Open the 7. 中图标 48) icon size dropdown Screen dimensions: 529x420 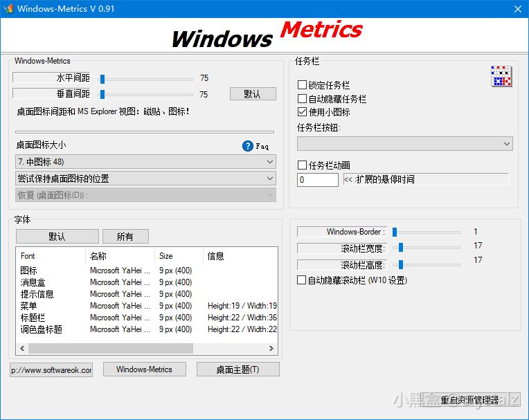(145, 162)
